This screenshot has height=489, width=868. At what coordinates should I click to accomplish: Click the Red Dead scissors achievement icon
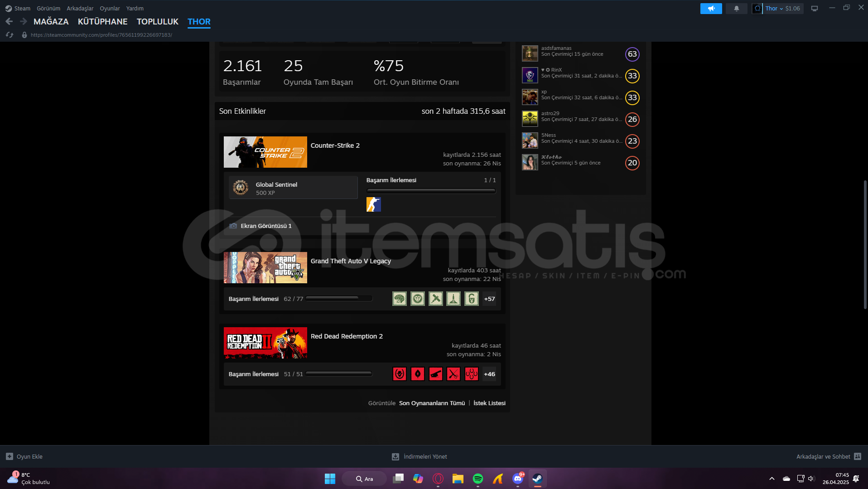pyautogui.click(x=453, y=374)
